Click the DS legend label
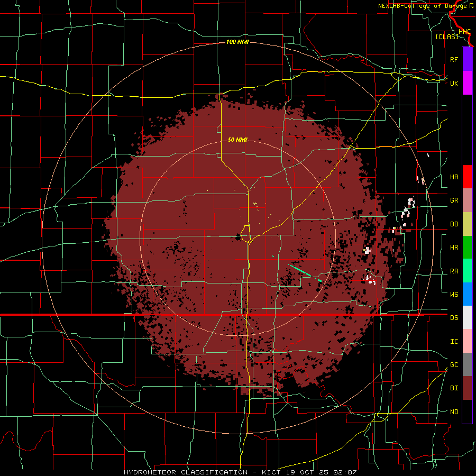The image size is (476, 476). click(x=454, y=318)
